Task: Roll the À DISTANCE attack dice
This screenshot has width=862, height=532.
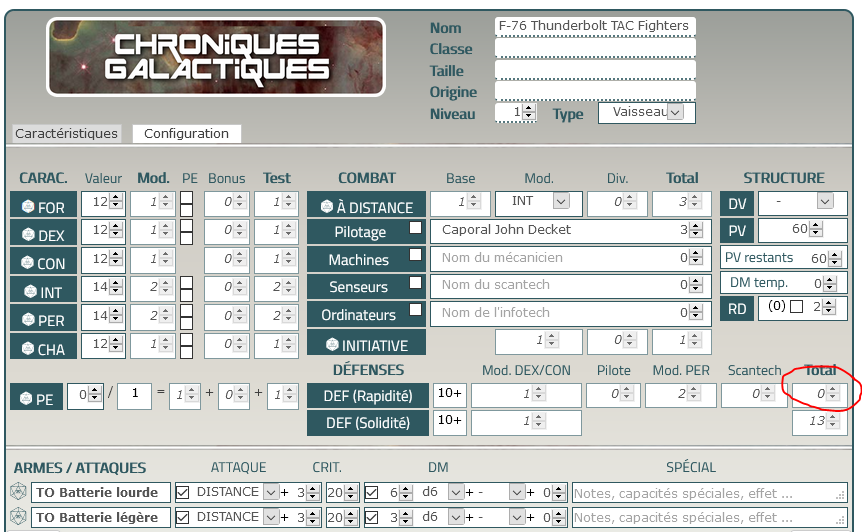Action: pos(326,208)
